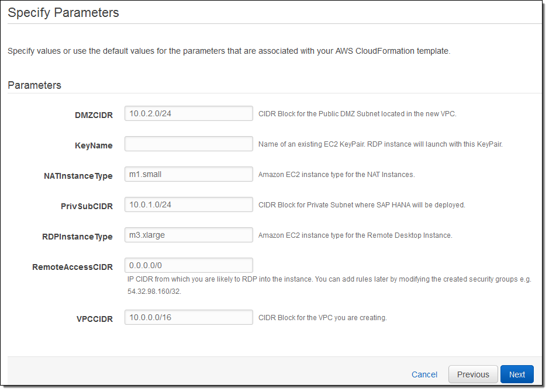Click the Specify Parameters page heading
Screen dimensions: 549x392
[x=63, y=13]
